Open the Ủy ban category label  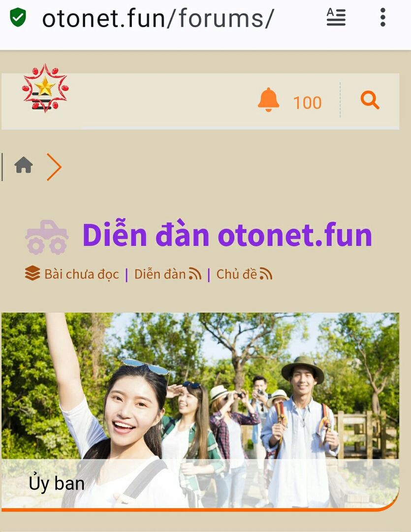[x=56, y=484]
